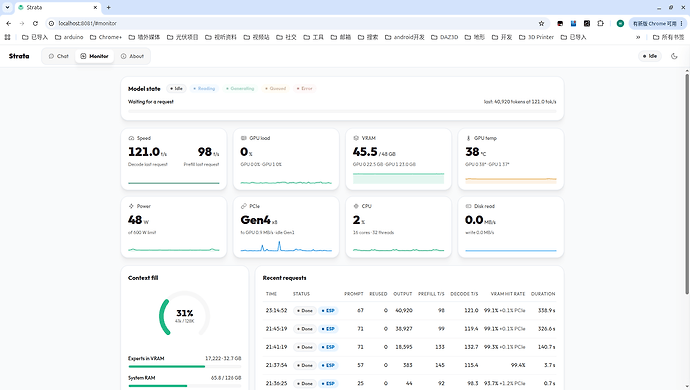This screenshot has height=390, width=690.
Task: Click the GPU load card icon
Action: 243,138
